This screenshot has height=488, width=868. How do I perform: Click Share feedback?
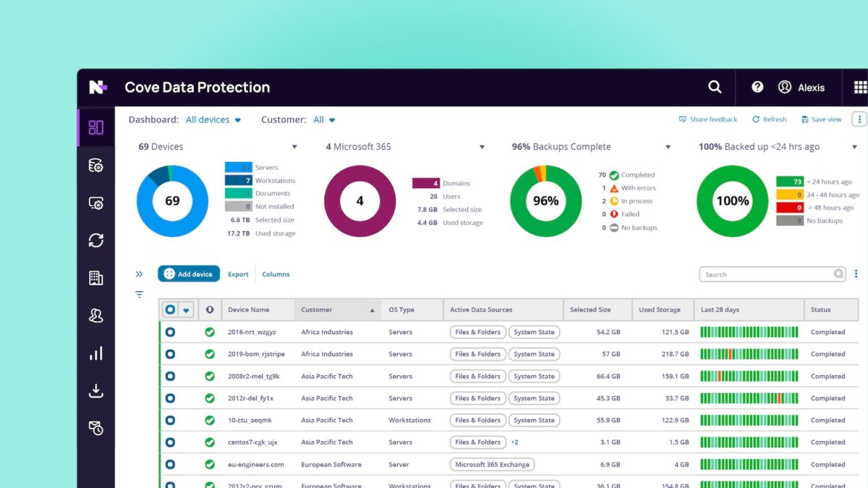tap(708, 119)
